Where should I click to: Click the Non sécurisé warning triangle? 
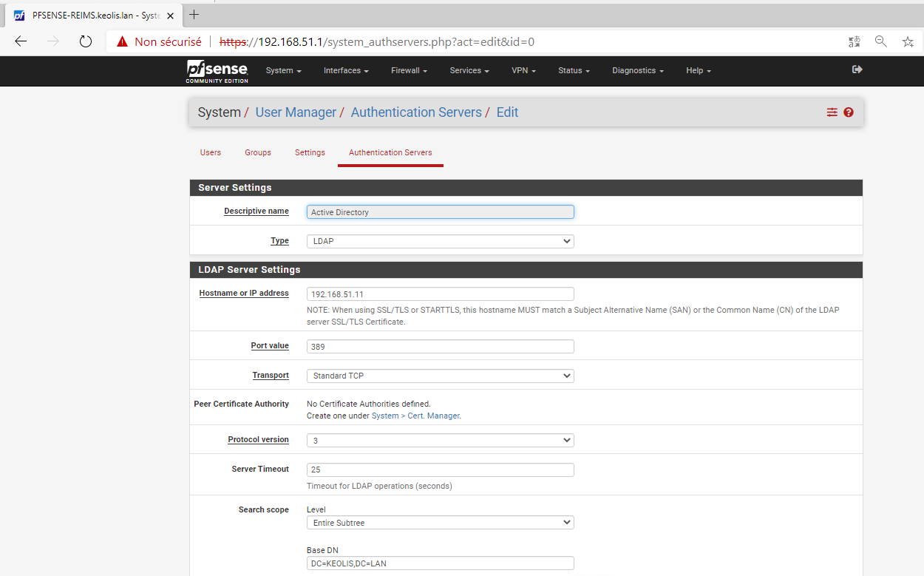123,42
